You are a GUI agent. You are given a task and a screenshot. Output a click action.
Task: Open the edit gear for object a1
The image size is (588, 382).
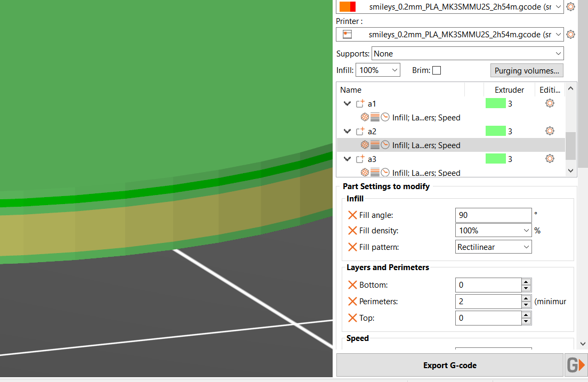(550, 103)
